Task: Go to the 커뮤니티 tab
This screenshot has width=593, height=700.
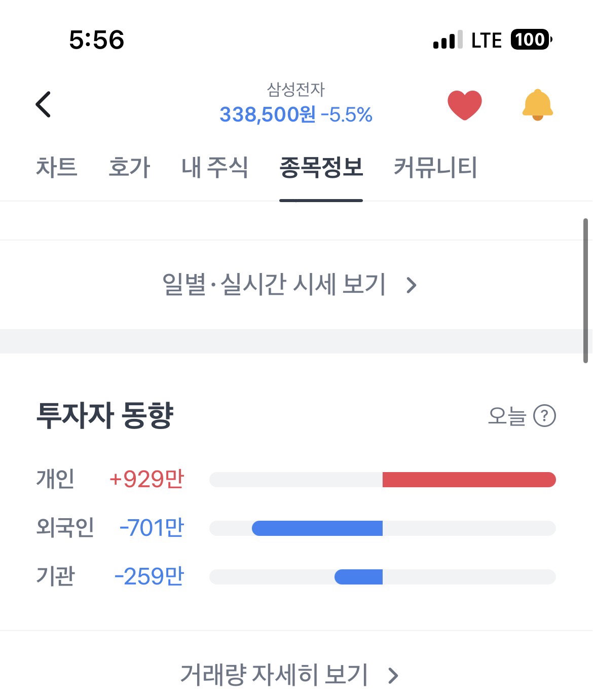Action: tap(435, 167)
